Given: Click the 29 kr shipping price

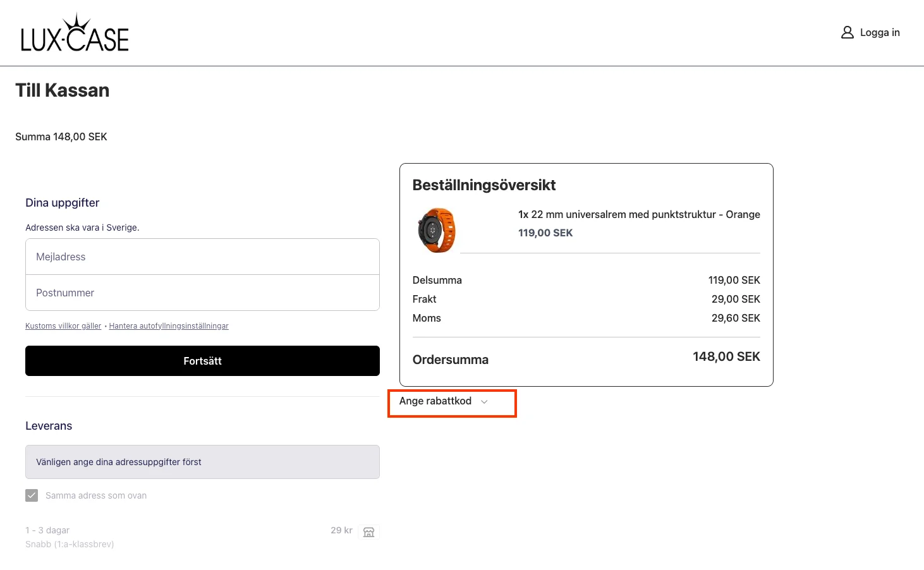Looking at the screenshot, I should tap(341, 530).
